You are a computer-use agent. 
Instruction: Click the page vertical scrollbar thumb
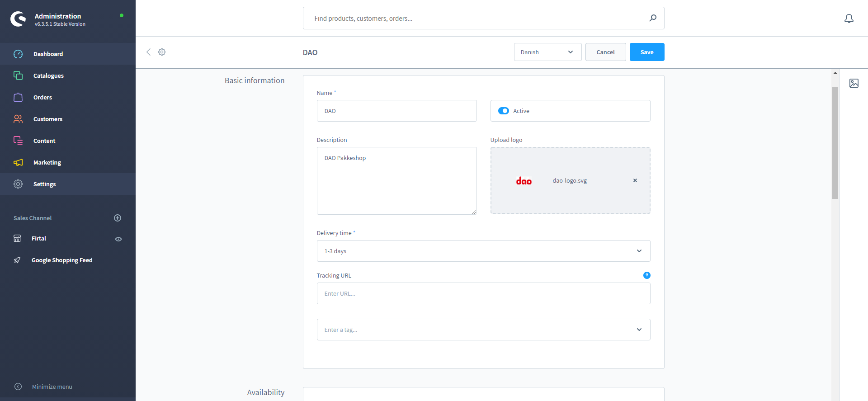tap(835, 143)
